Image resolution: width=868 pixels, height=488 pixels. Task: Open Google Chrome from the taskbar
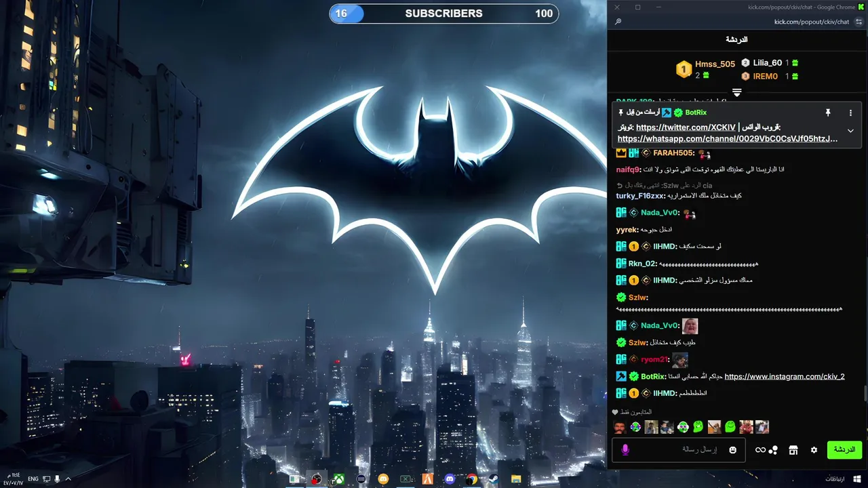pos(471,479)
